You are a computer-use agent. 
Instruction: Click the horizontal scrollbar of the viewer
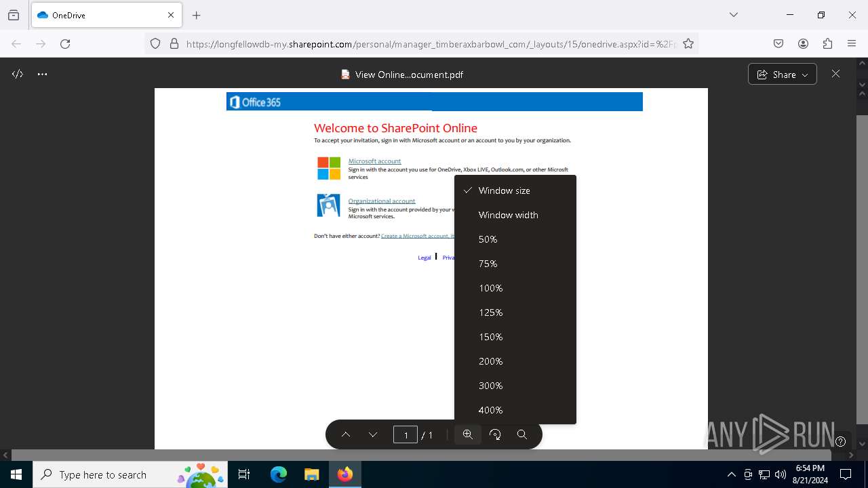point(422,455)
